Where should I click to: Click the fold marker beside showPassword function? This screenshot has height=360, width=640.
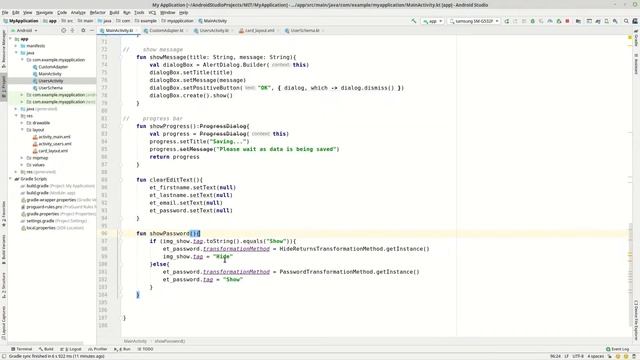pos(121,233)
